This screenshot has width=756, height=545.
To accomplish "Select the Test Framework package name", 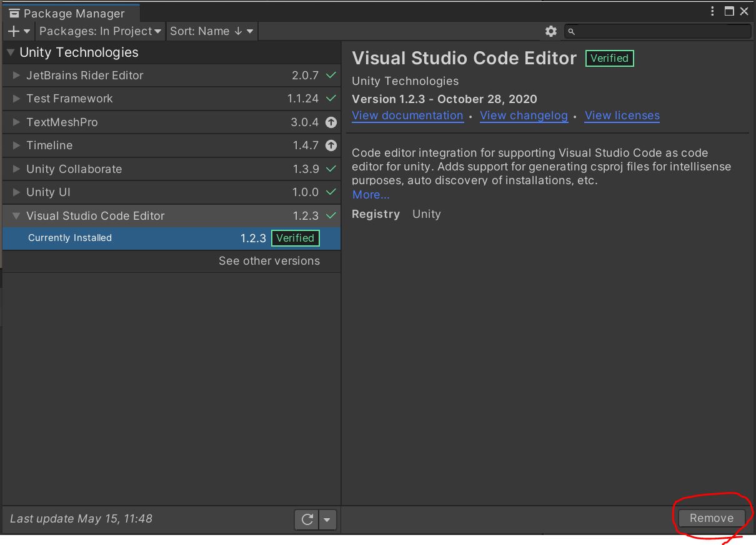I will pyautogui.click(x=70, y=99).
